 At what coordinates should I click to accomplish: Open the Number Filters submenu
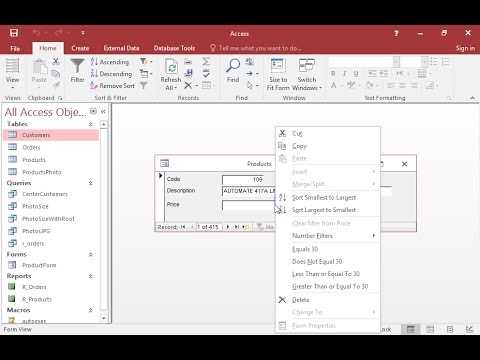(x=328, y=236)
